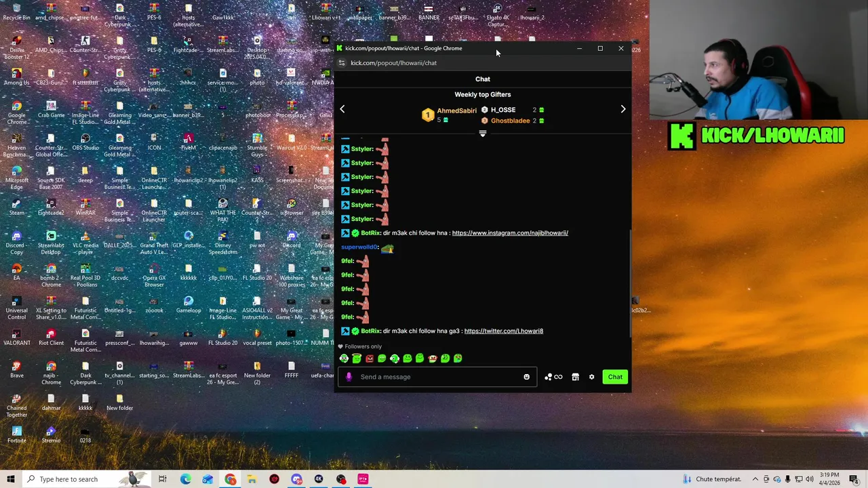Select the OBS Studio desktop icon
The image size is (868, 488).
pos(85,142)
